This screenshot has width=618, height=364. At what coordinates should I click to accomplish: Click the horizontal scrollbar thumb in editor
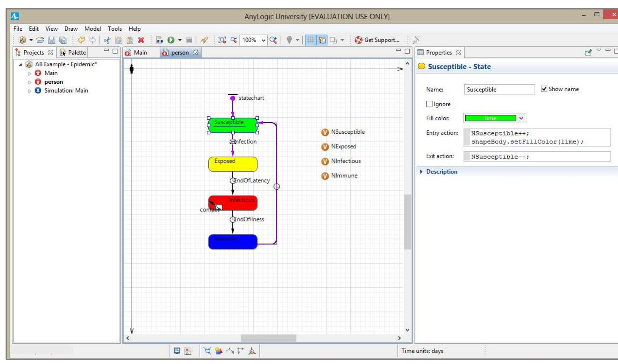268,338
